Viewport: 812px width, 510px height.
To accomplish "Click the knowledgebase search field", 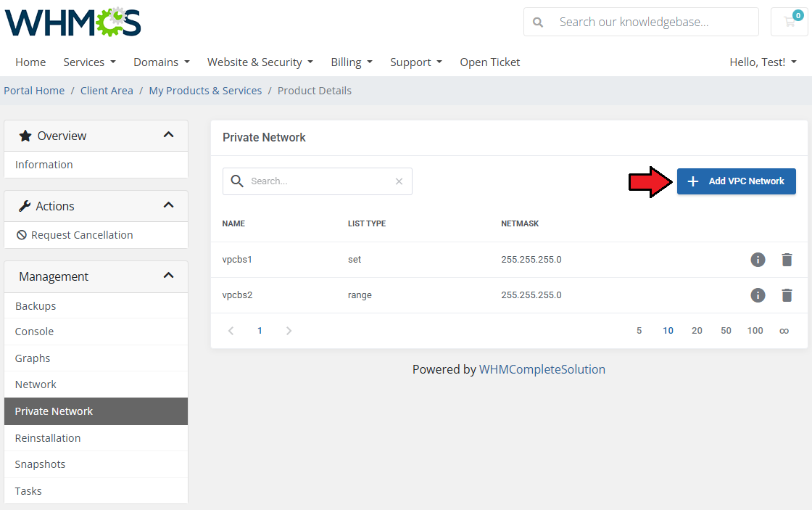I will [652, 22].
